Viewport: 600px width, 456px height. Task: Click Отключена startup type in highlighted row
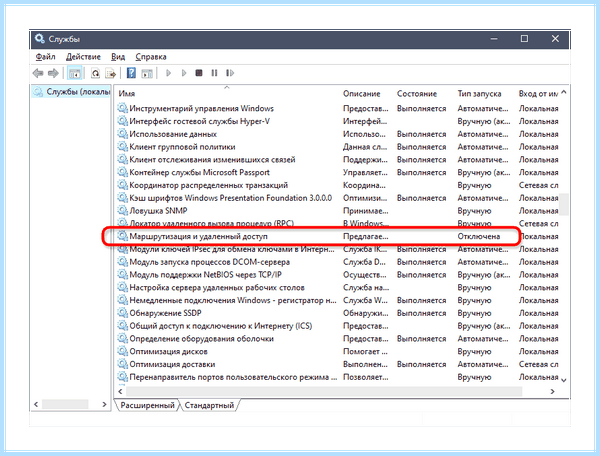pyautogui.click(x=479, y=236)
